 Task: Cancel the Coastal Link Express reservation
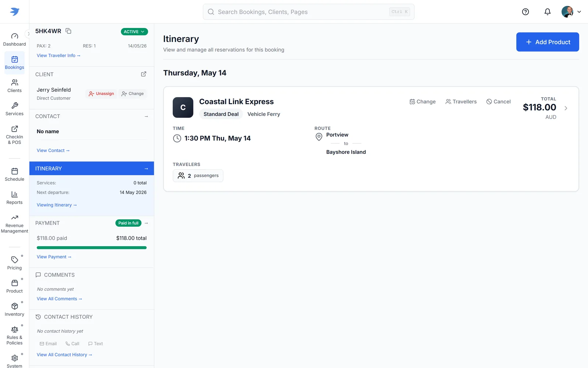click(x=498, y=102)
